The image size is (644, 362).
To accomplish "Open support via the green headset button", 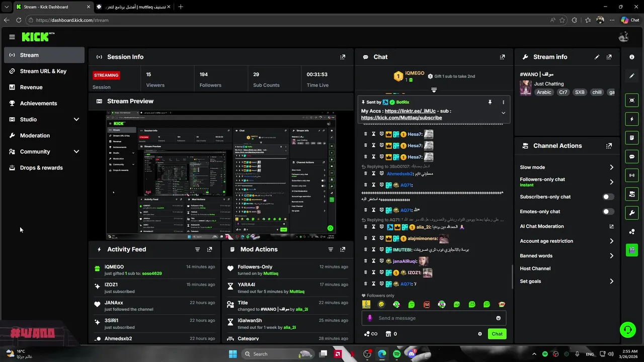I will point(627,330).
